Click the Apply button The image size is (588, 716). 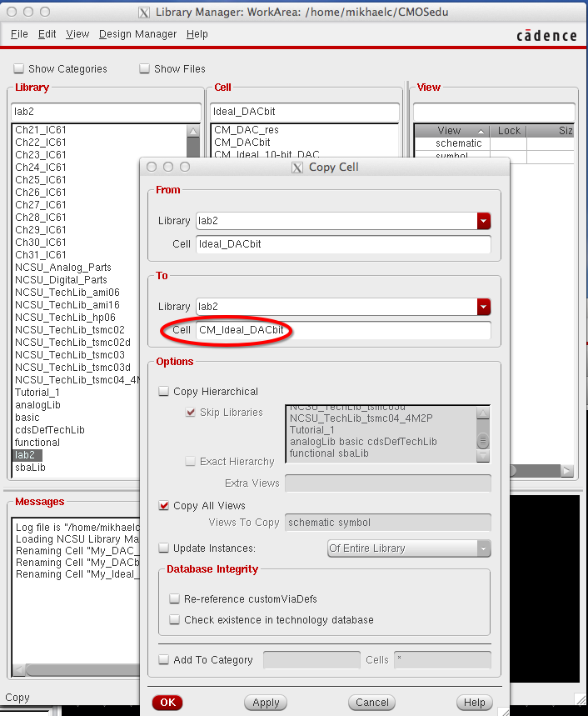click(266, 703)
